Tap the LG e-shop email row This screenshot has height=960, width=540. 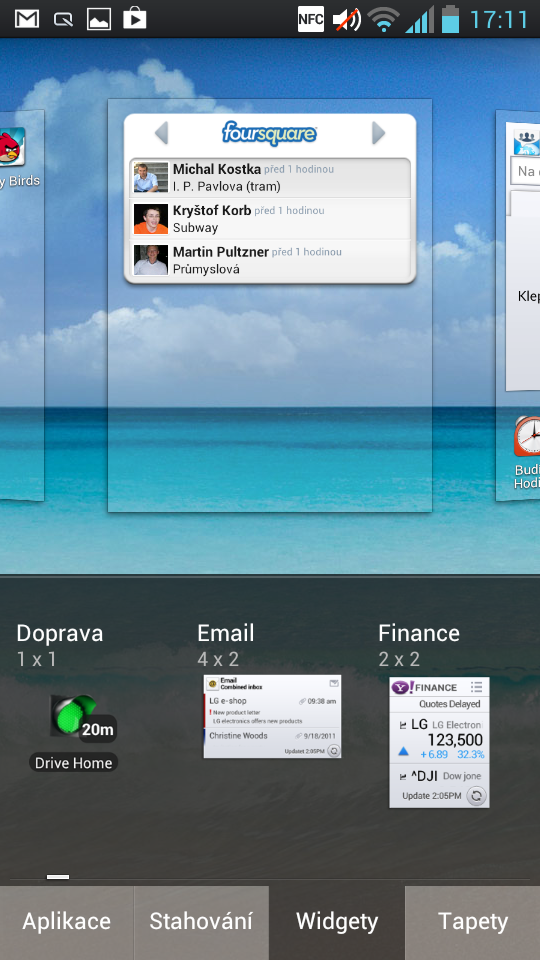(x=272, y=709)
